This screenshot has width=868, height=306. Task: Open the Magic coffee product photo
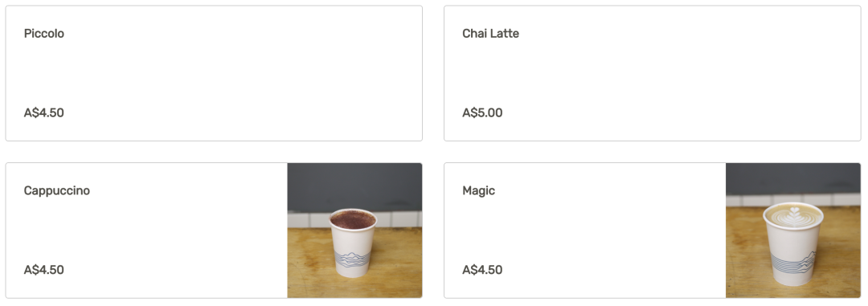pos(792,231)
